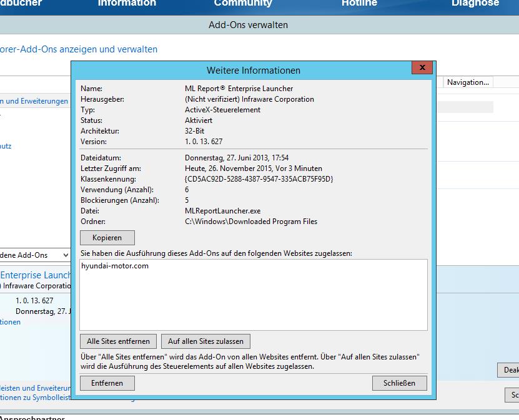Click the Schließen button
Image resolution: width=519 pixels, height=420 pixels.
[x=399, y=383]
